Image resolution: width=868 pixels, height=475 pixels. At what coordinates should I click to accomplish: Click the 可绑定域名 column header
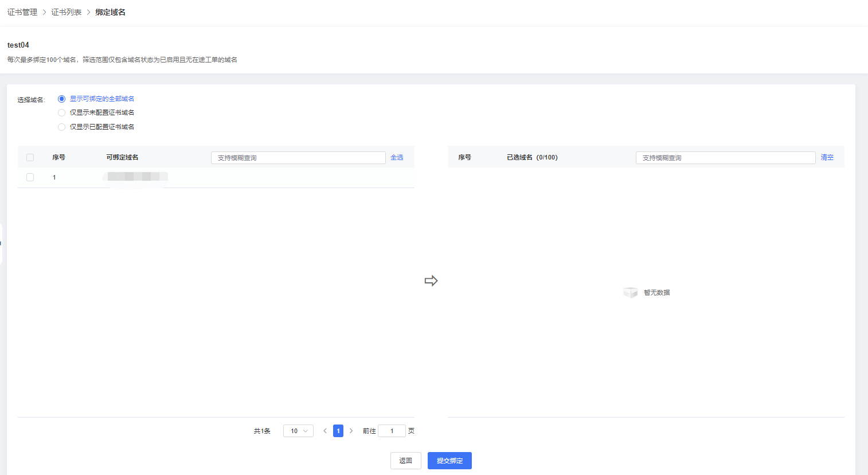point(122,157)
